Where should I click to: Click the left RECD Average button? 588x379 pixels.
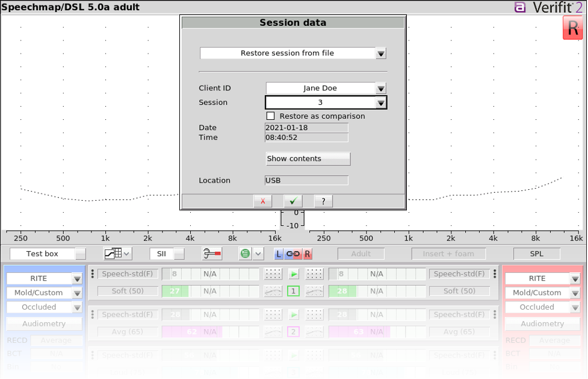56,340
